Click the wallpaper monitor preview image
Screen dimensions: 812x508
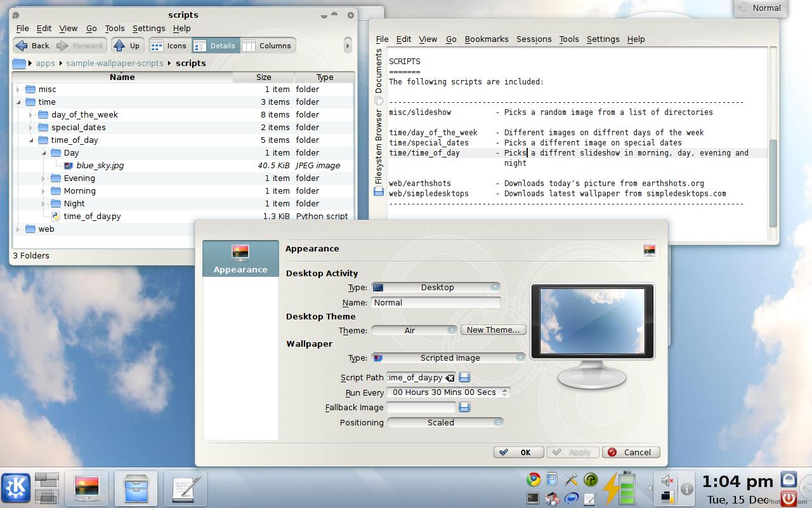pos(592,321)
